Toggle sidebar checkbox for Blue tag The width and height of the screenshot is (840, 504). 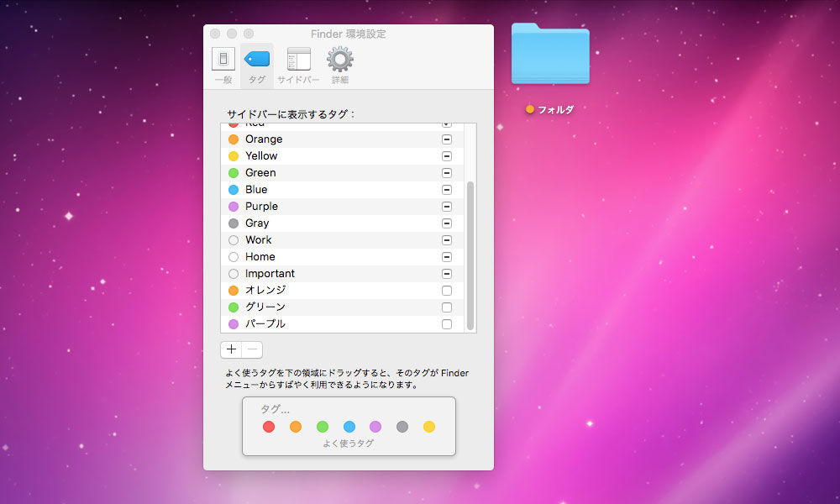447,190
